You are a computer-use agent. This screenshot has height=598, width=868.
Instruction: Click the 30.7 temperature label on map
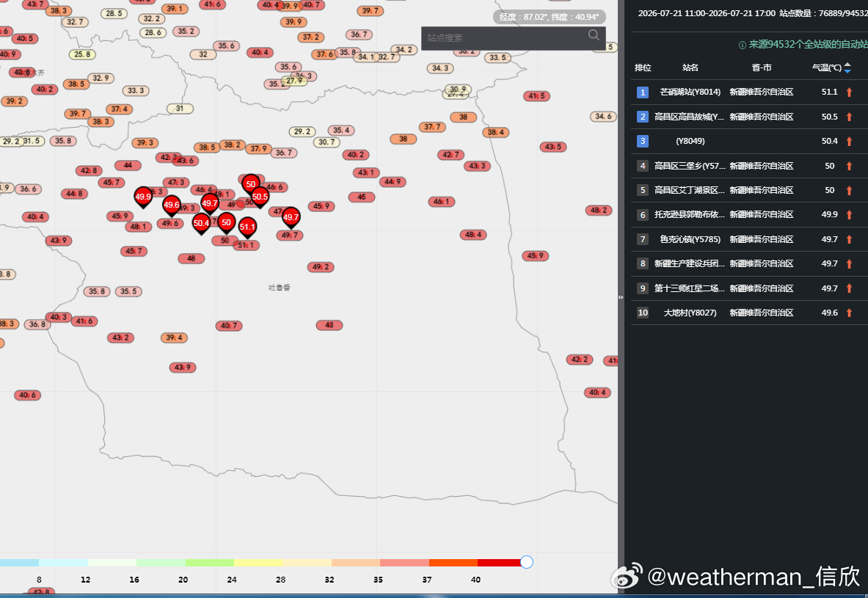pyautogui.click(x=327, y=142)
